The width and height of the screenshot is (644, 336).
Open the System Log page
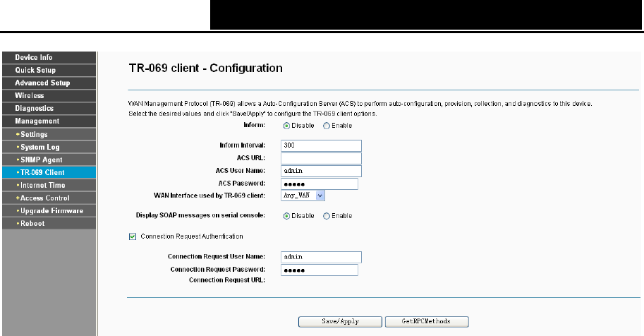coord(49,148)
